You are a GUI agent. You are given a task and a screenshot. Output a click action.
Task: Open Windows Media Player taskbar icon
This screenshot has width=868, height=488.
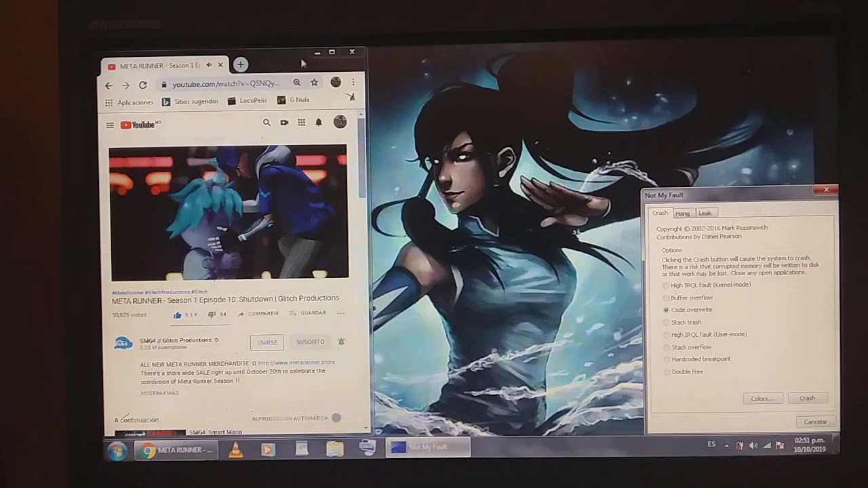click(268, 449)
